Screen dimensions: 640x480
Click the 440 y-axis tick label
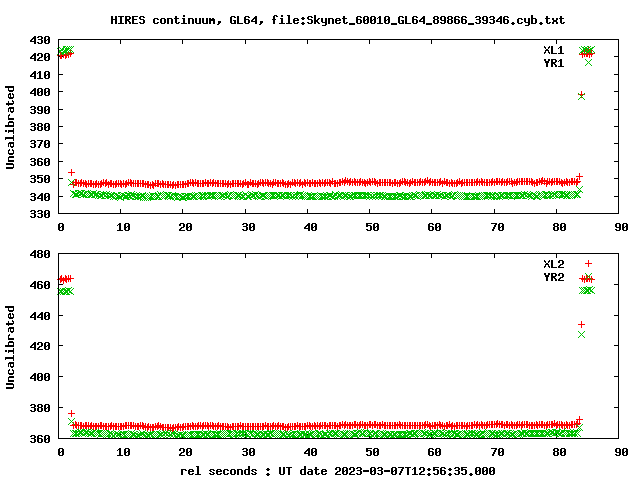40,316
